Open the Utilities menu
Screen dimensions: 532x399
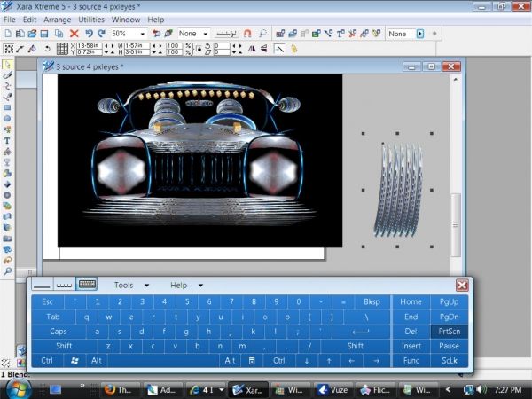(x=91, y=20)
